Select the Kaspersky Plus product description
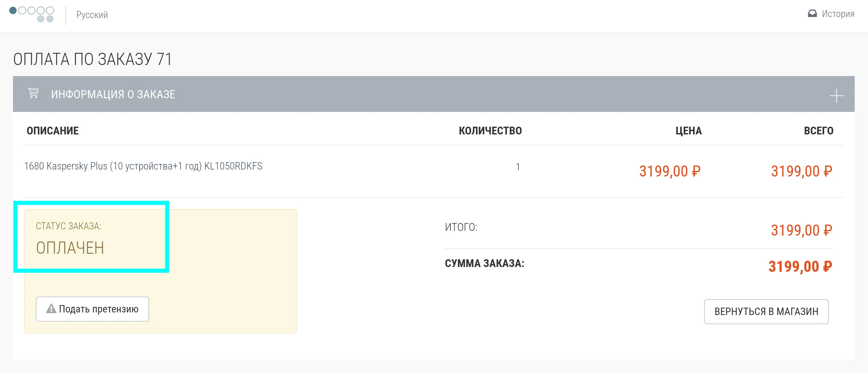This screenshot has height=373, width=868. tap(143, 166)
